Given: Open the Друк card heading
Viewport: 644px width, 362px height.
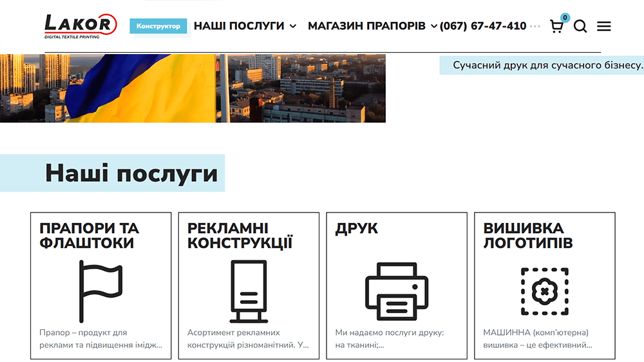Looking at the screenshot, I should click(x=357, y=229).
